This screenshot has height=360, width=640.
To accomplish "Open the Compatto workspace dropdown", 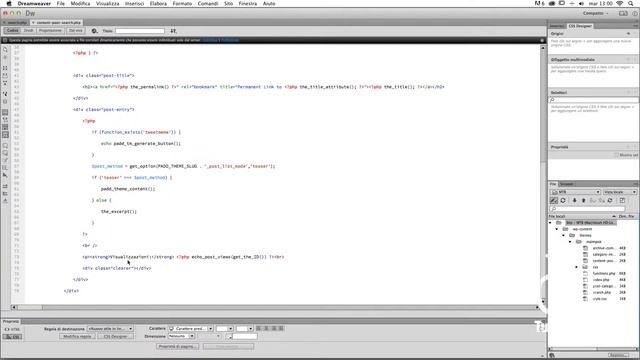I will [595, 13].
